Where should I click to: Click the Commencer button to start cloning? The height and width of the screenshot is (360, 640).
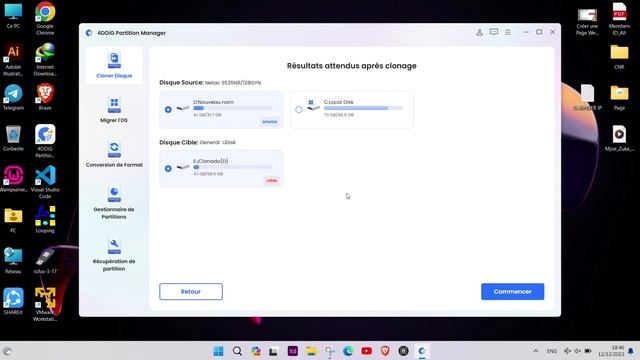[x=512, y=291]
